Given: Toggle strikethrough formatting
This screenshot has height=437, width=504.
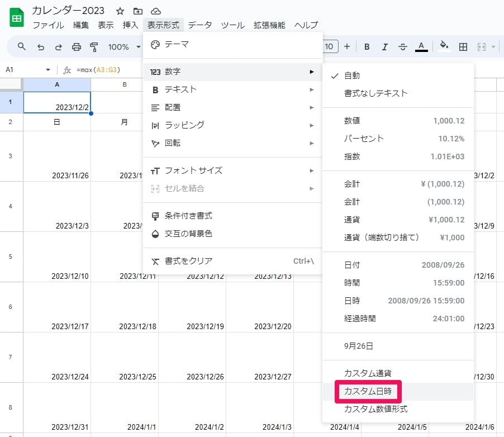Looking at the screenshot, I should pos(402,47).
